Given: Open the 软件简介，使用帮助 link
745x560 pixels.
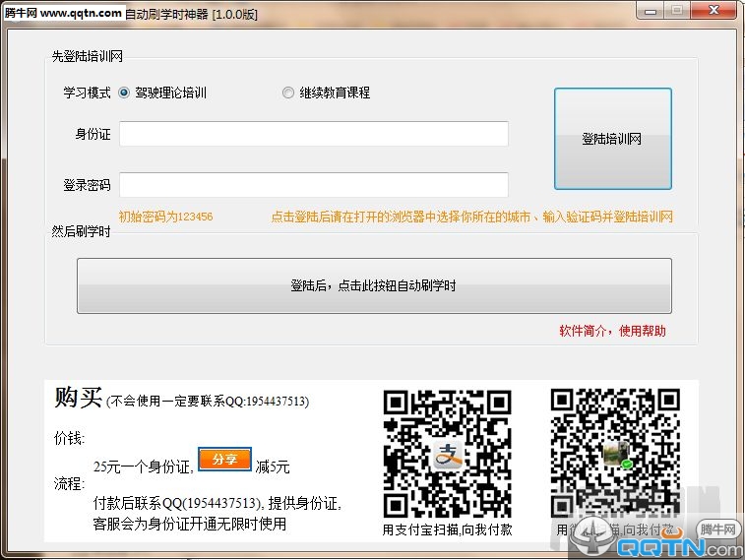Looking at the screenshot, I should 612,331.
